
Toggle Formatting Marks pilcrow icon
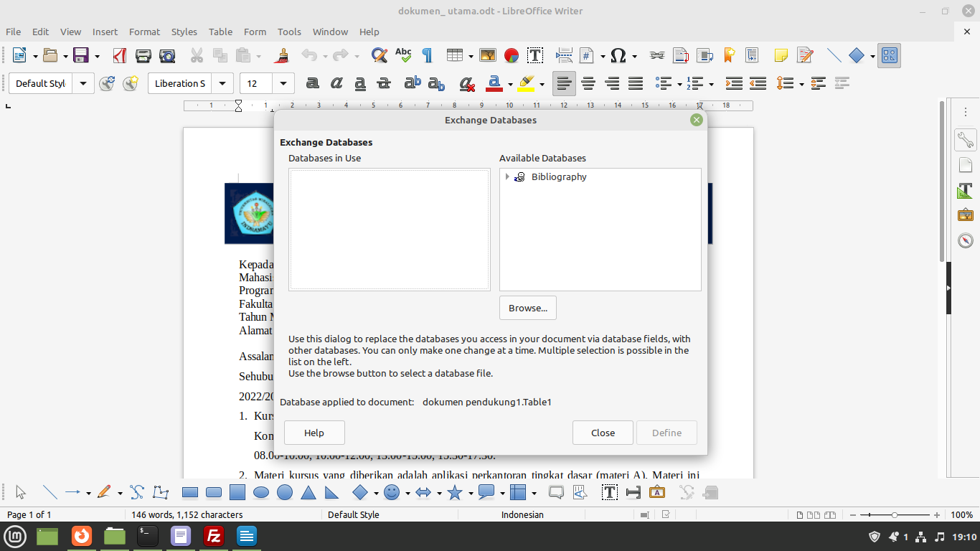pyautogui.click(x=427, y=55)
